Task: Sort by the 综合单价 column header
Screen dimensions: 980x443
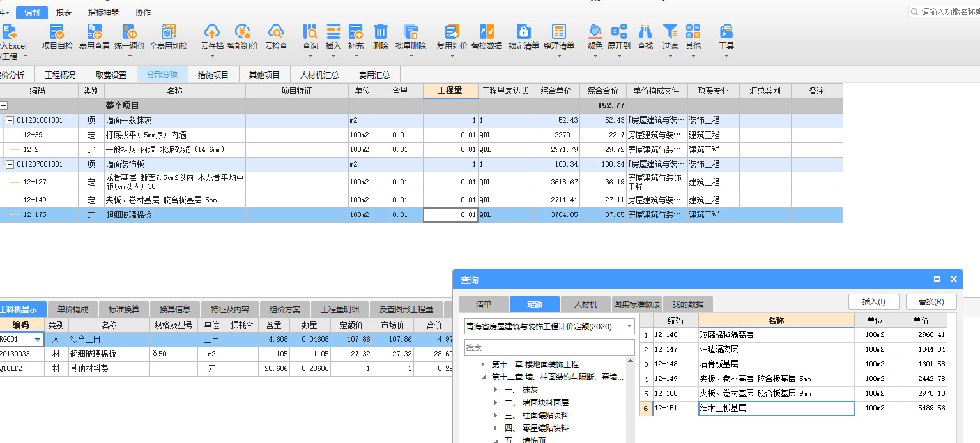Action: coord(556,91)
